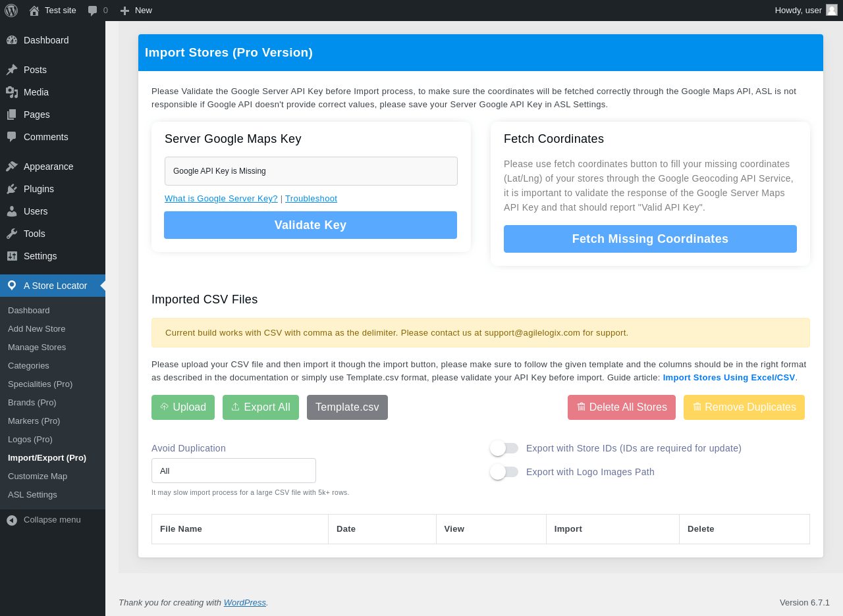The height and width of the screenshot is (616, 843).
Task: Download Template.csv
Action: 347,407
